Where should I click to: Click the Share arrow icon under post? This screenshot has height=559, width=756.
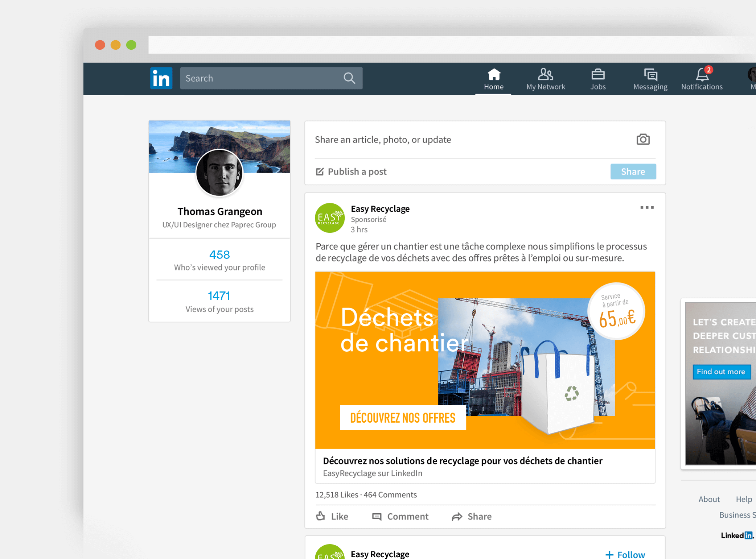coord(457,517)
